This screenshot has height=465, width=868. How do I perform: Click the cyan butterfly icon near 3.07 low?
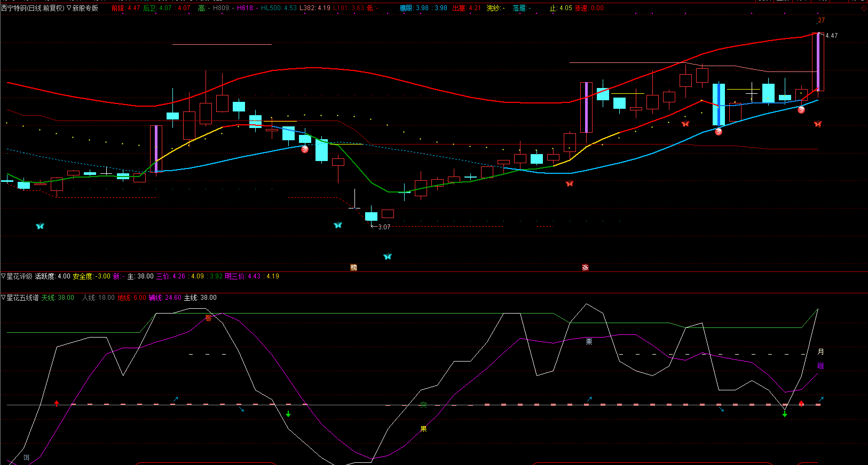point(337,225)
